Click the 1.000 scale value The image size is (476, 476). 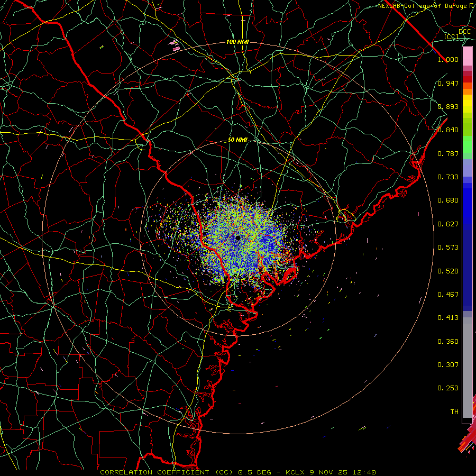(448, 59)
